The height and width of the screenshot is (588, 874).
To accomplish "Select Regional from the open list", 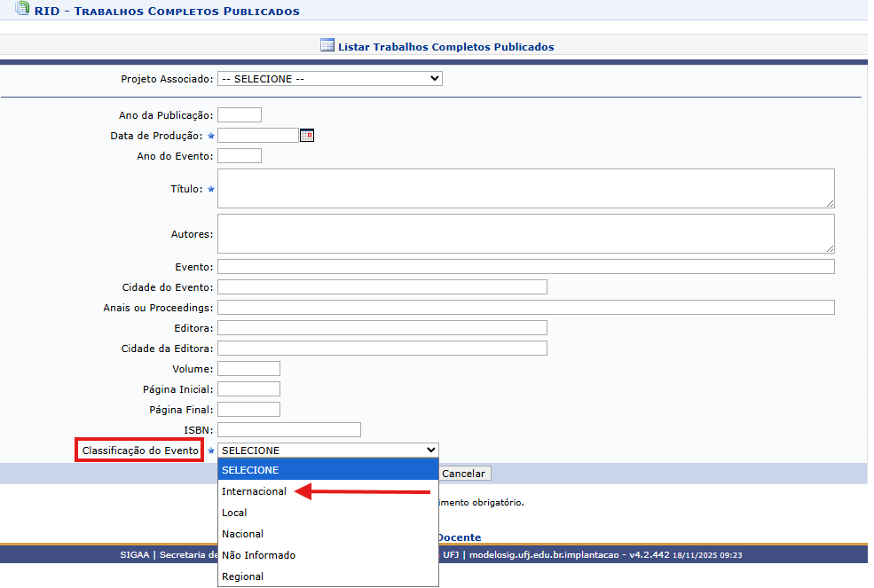I will point(327,576).
